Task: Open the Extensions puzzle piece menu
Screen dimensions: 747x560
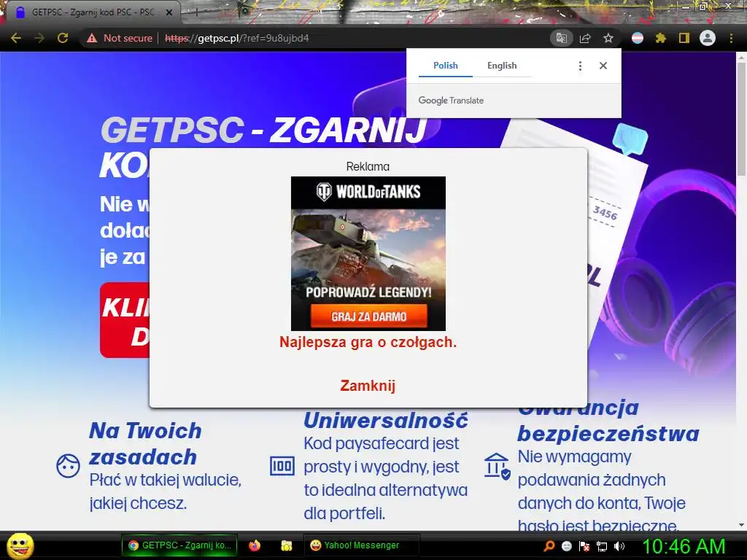Action: coord(660,38)
